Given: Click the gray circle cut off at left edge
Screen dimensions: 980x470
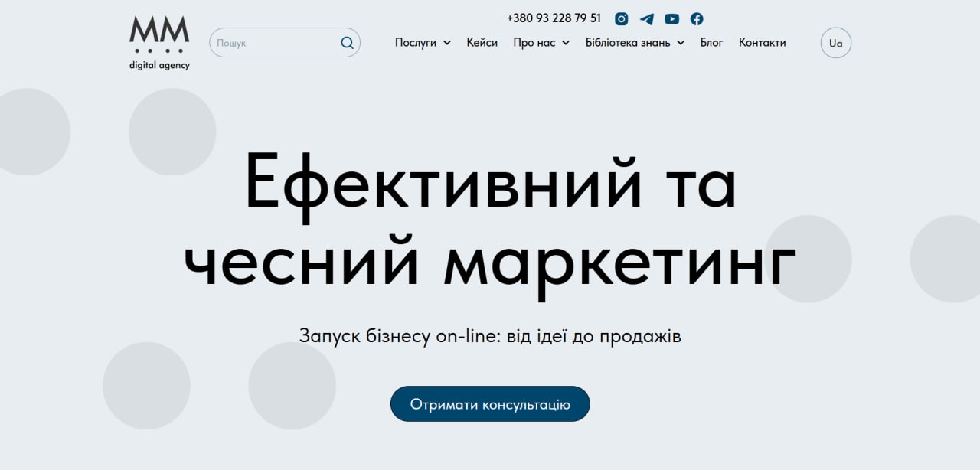Looking at the screenshot, I should pyautogui.click(x=31, y=132).
